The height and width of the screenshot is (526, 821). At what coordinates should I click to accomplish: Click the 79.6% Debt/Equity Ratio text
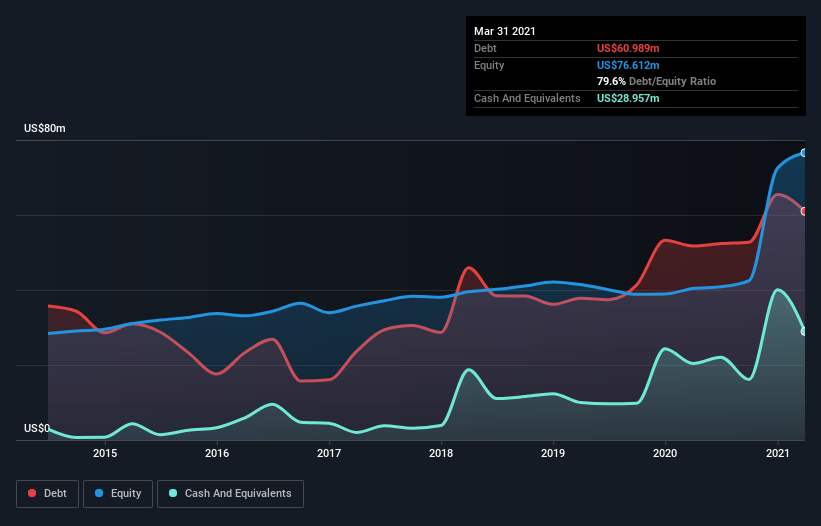(656, 81)
